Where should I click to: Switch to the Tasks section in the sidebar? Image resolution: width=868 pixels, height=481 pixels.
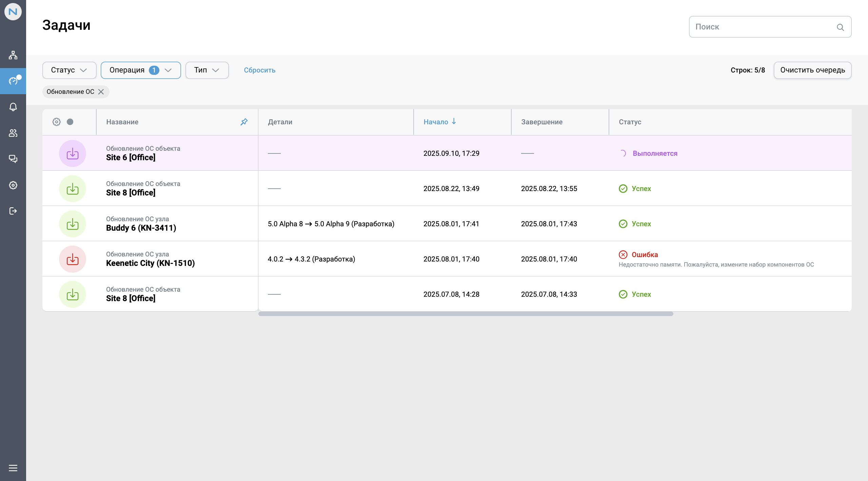pyautogui.click(x=13, y=81)
